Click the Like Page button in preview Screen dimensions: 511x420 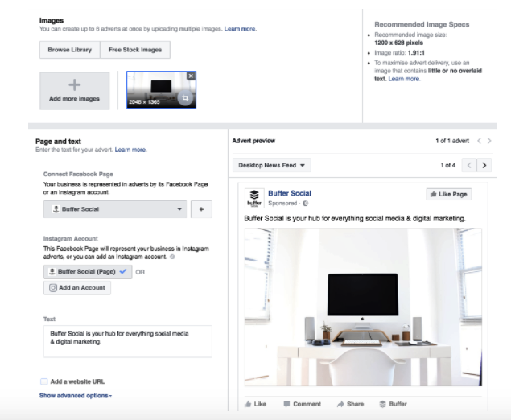[449, 194]
